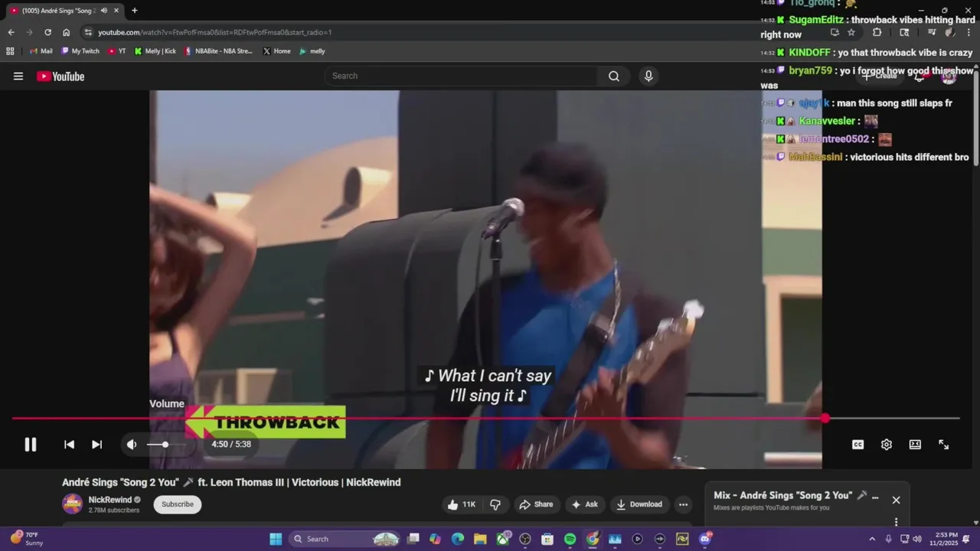The height and width of the screenshot is (551, 980).
Task: Download the video
Action: coord(639,504)
